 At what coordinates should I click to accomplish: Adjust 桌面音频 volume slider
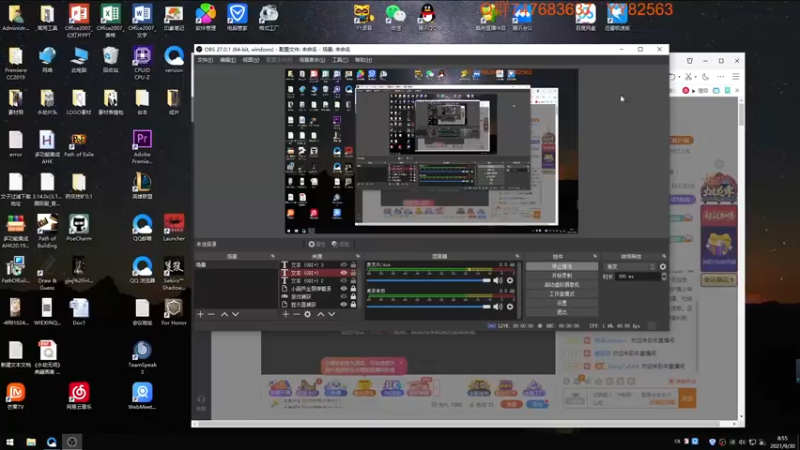pyautogui.click(x=429, y=307)
